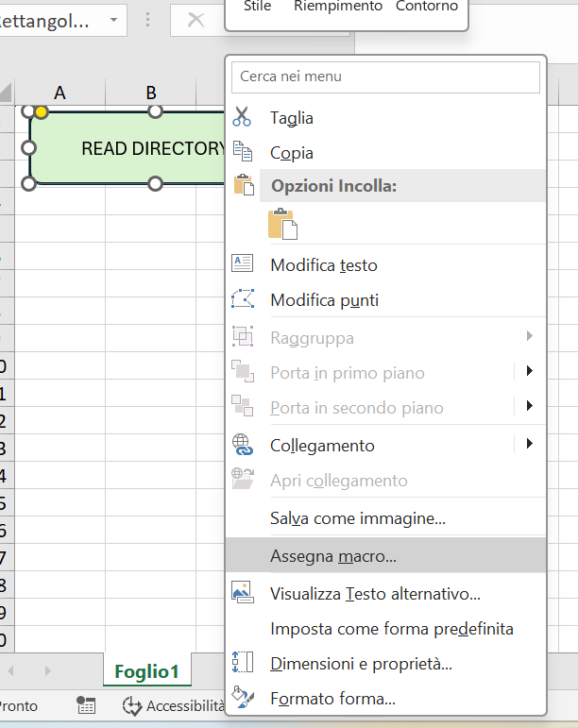Choose the large Paste option icon
The width and height of the screenshot is (578, 728).
(x=282, y=224)
